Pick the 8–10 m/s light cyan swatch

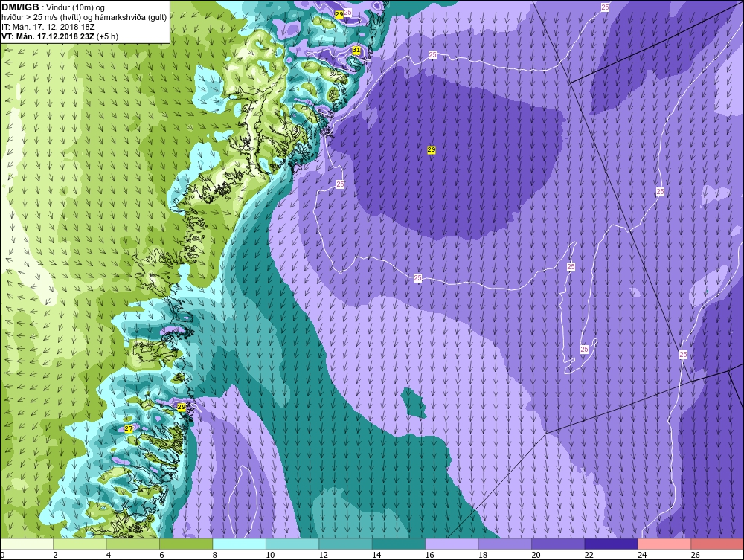click(x=239, y=544)
